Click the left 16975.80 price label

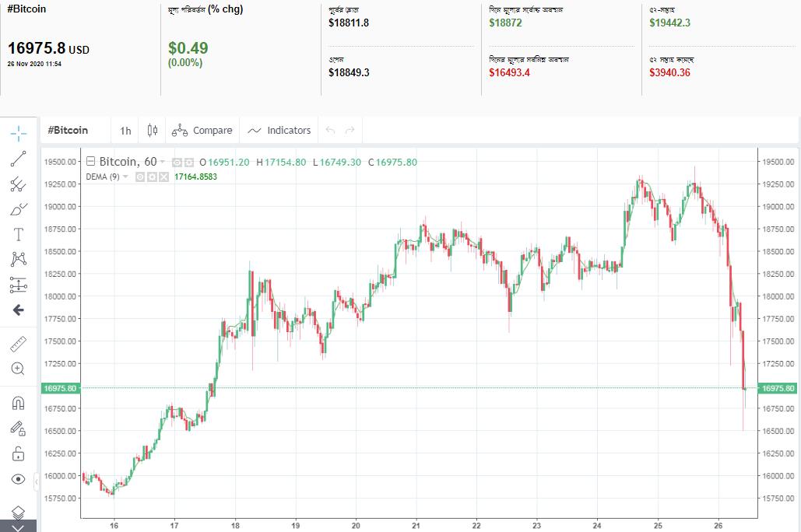[60, 389]
